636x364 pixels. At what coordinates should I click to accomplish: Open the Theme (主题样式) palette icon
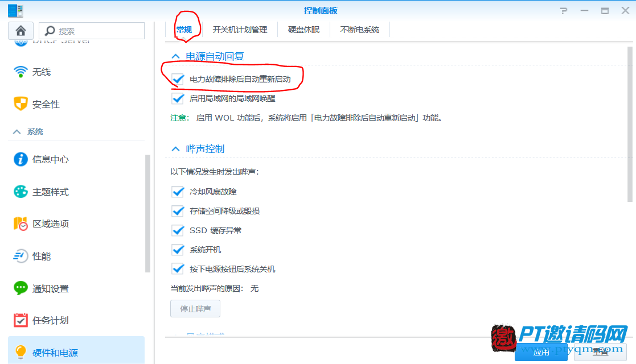(x=20, y=191)
